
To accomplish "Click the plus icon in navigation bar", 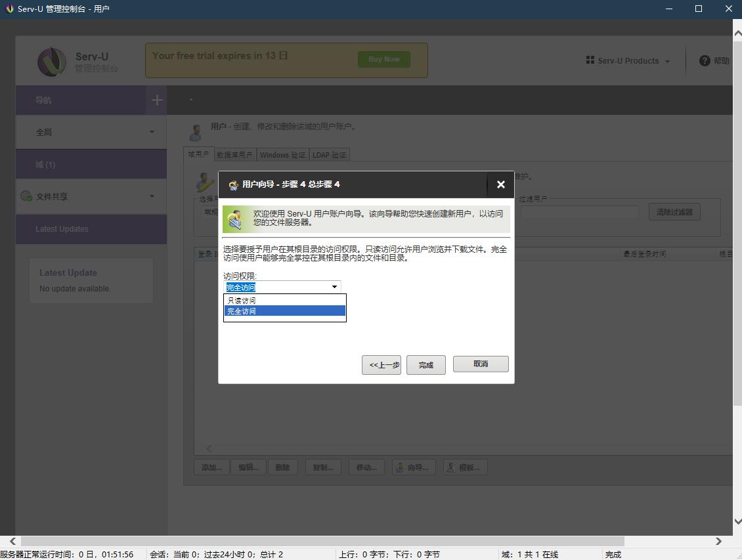I will pos(156,100).
